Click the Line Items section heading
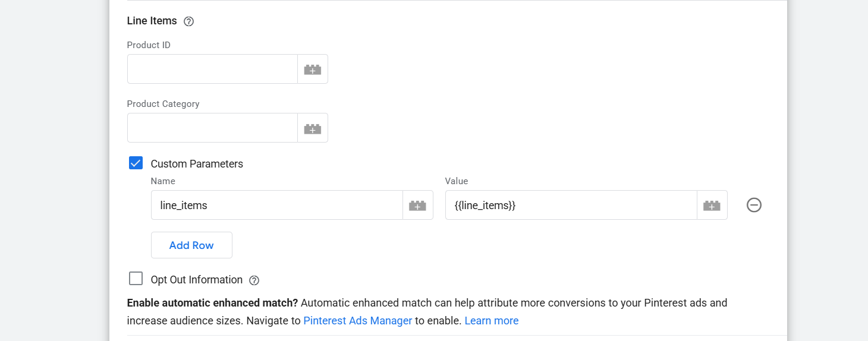Screen dimensions: 868x341 tap(152, 21)
